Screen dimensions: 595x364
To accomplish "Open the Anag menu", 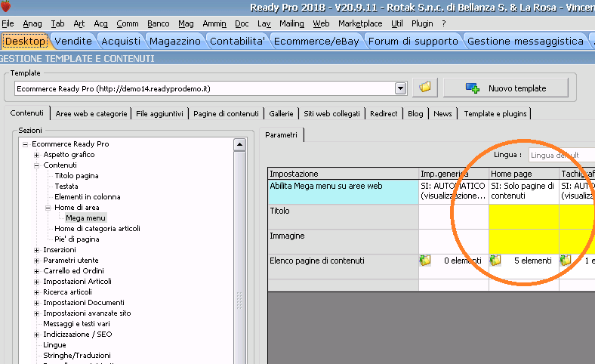I will tap(32, 23).
